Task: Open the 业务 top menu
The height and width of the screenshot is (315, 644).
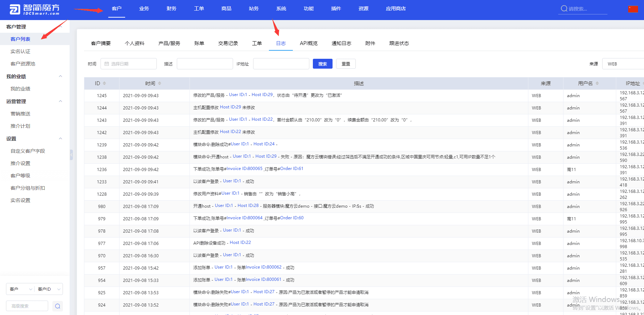Action: pos(144,8)
